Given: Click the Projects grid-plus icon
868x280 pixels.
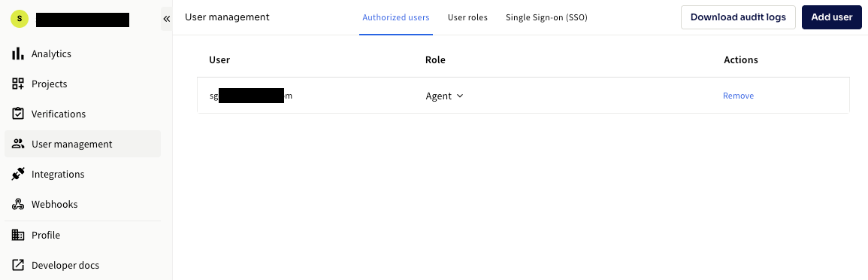Looking at the screenshot, I should click(x=18, y=84).
